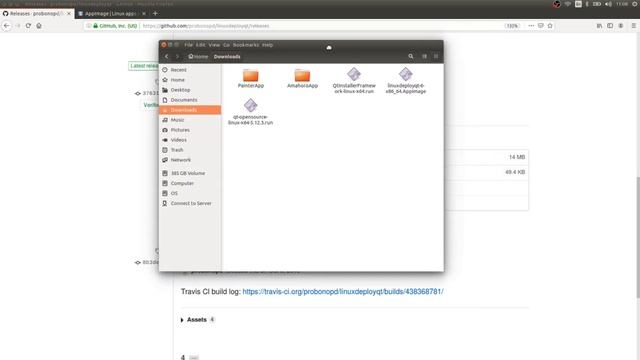Click the Pocket save icon in Firefox

540,26
